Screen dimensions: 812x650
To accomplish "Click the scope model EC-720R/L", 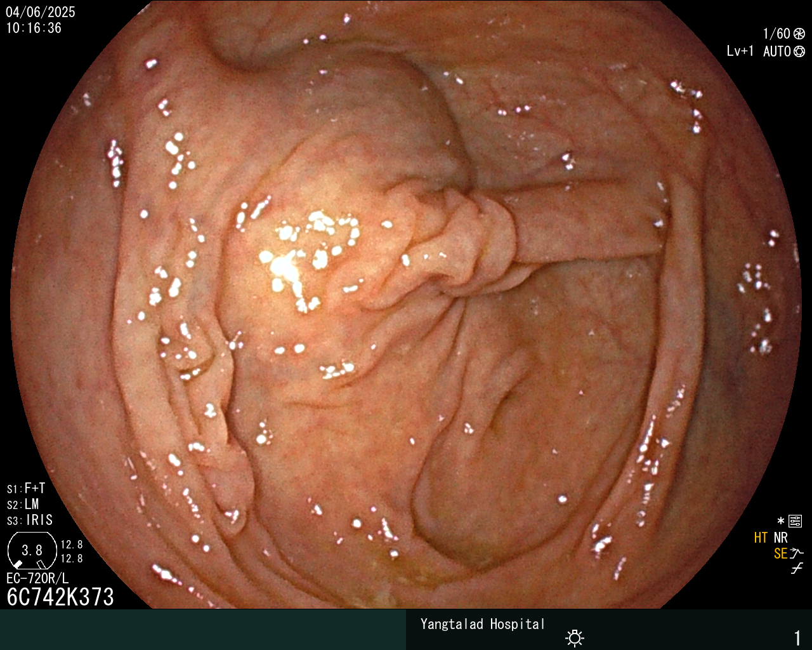I will coord(37,578).
